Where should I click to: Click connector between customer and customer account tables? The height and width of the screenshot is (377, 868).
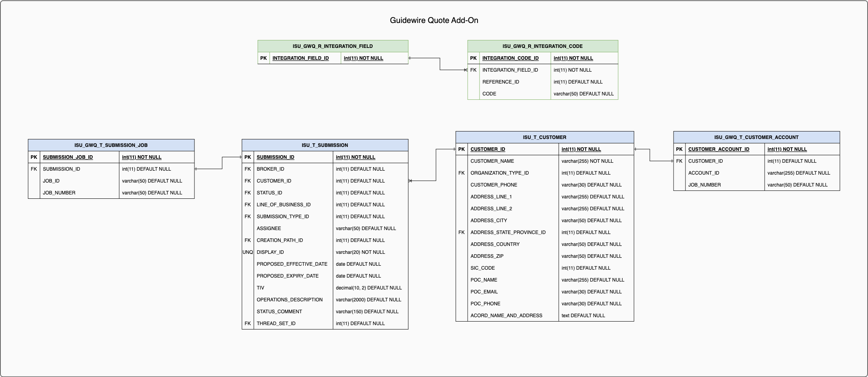click(x=650, y=155)
